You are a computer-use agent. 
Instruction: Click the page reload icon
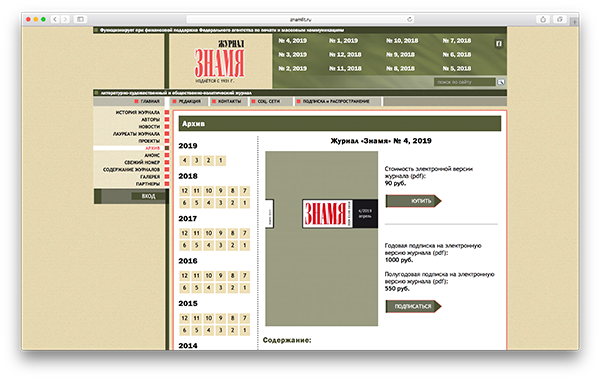(409, 19)
